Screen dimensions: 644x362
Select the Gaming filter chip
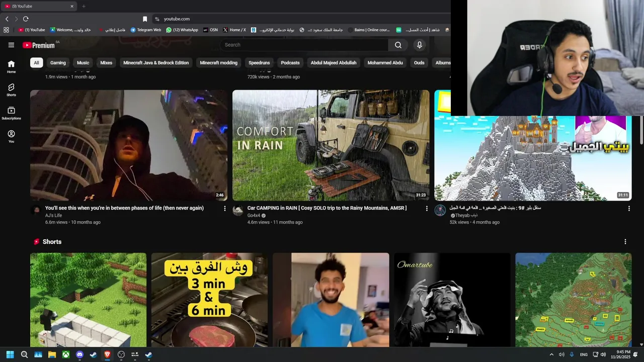58,63
